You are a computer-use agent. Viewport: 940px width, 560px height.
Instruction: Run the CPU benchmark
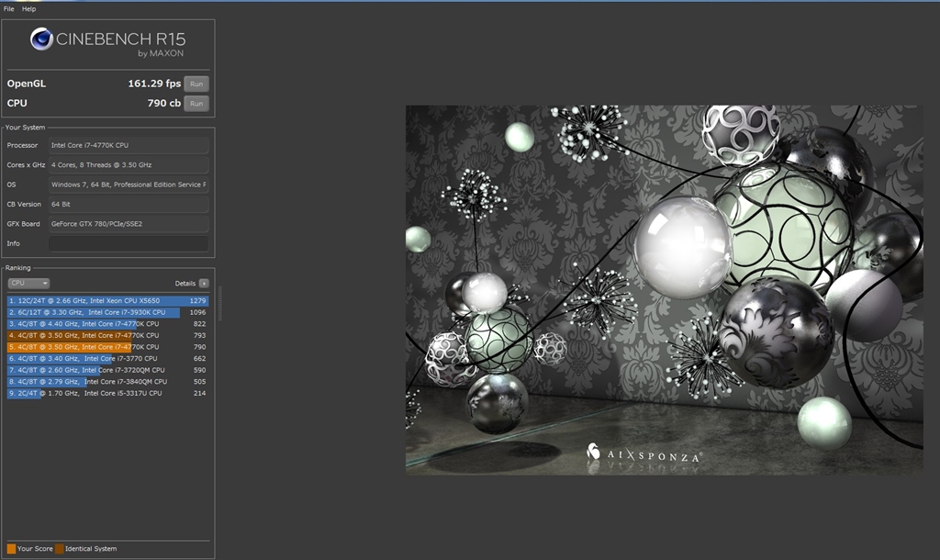196,104
